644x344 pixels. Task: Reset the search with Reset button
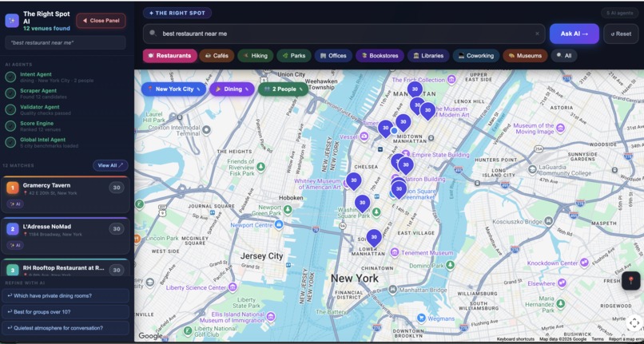[621, 34]
